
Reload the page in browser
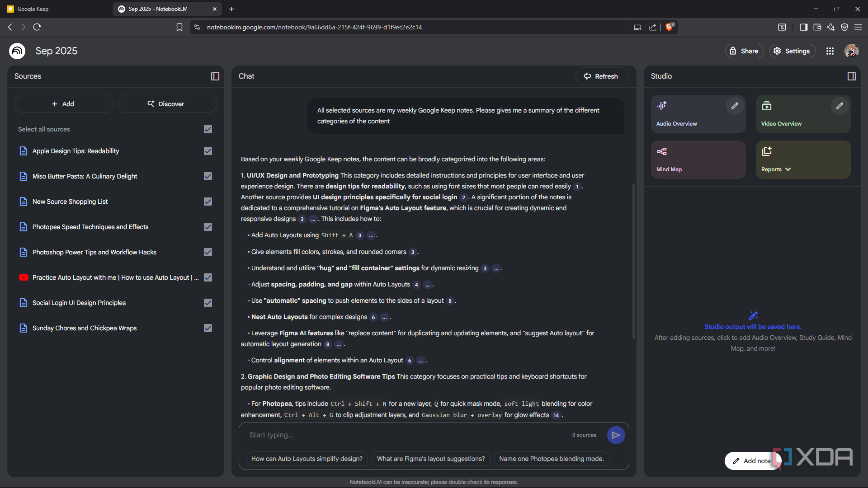click(37, 27)
